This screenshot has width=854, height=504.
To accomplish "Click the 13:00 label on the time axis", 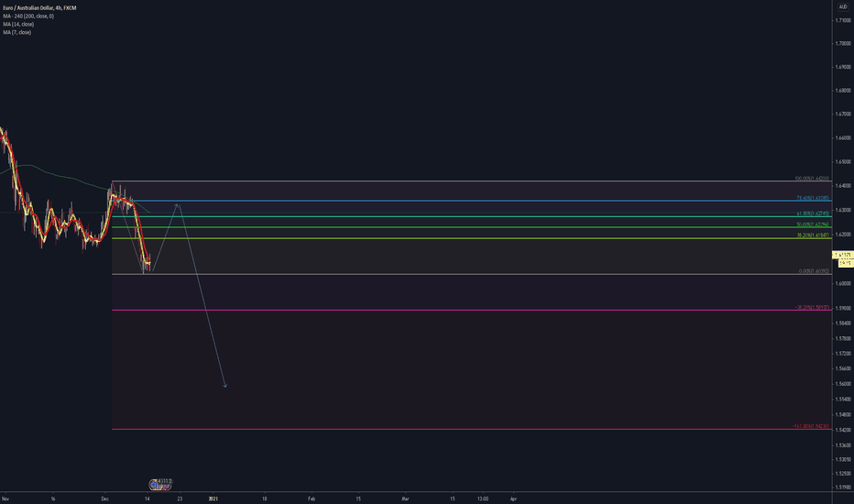I will click(483, 499).
